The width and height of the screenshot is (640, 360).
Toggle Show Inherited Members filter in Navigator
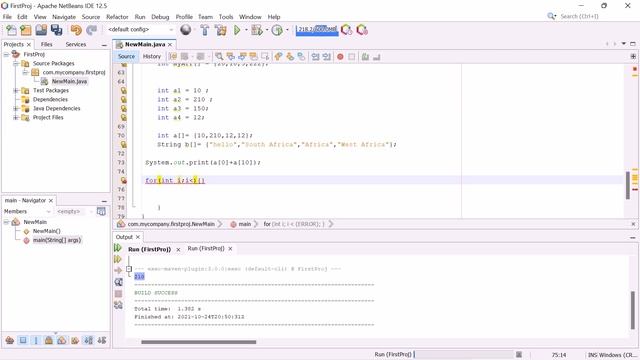(x=10, y=340)
